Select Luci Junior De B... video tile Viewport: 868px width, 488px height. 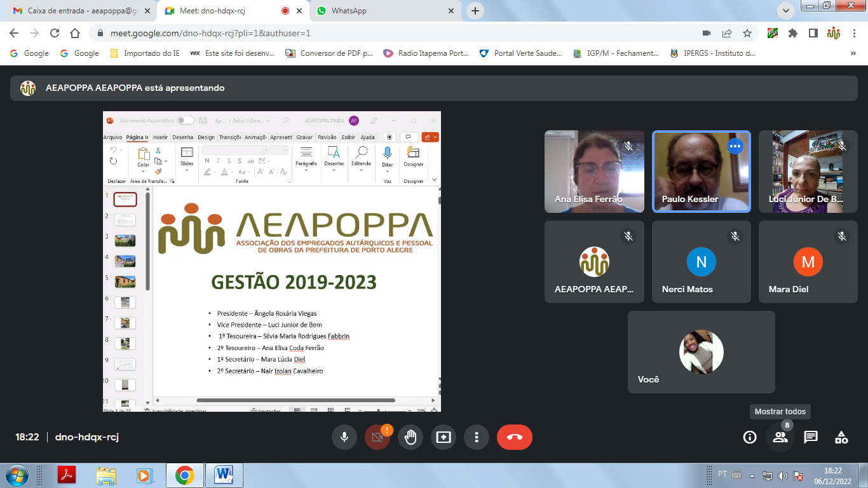(808, 171)
